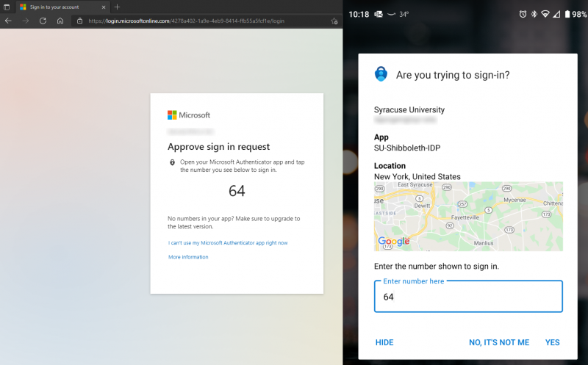
Task: Open the 'More information' link
Action: click(x=188, y=257)
